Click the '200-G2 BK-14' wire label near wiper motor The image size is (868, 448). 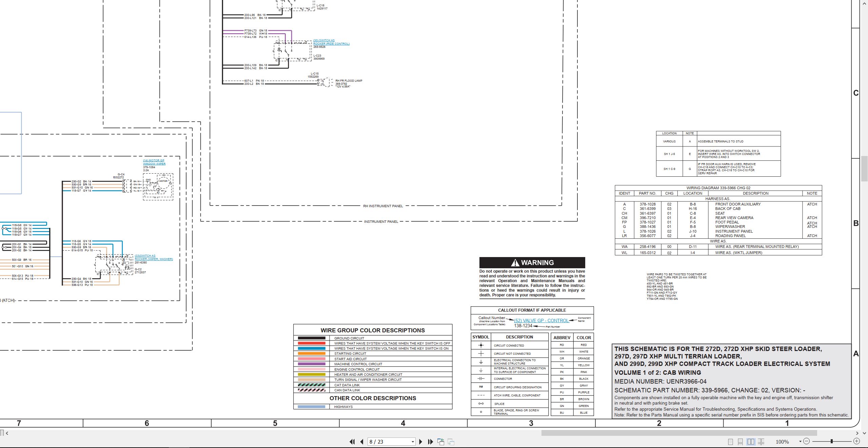[x=81, y=181]
